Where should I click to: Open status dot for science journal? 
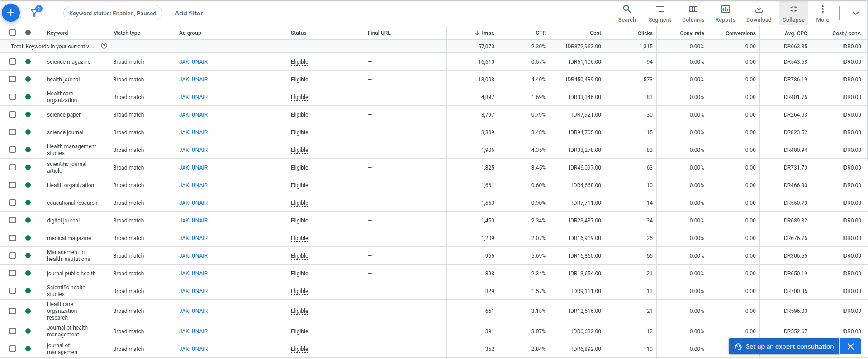28,132
